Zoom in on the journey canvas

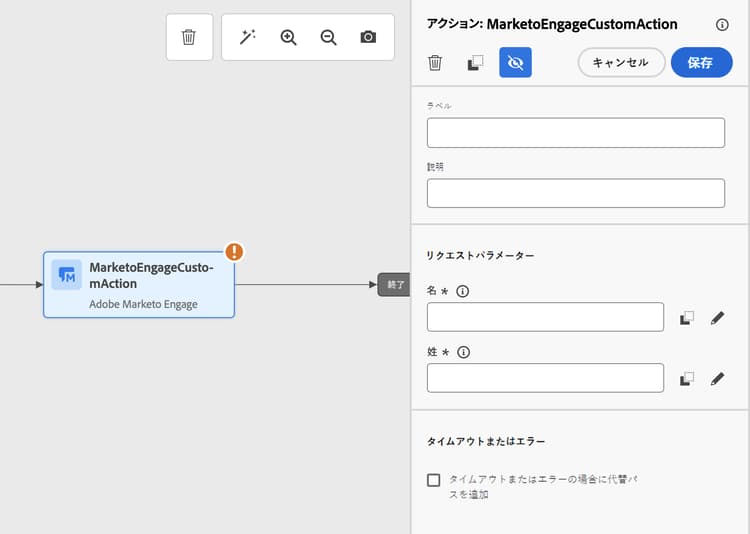point(289,37)
